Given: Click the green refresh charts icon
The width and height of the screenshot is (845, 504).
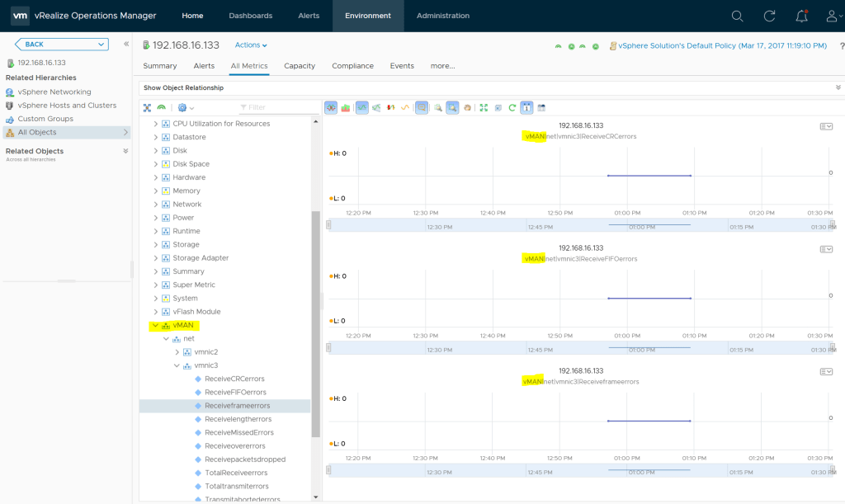Looking at the screenshot, I should [x=512, y=108].
